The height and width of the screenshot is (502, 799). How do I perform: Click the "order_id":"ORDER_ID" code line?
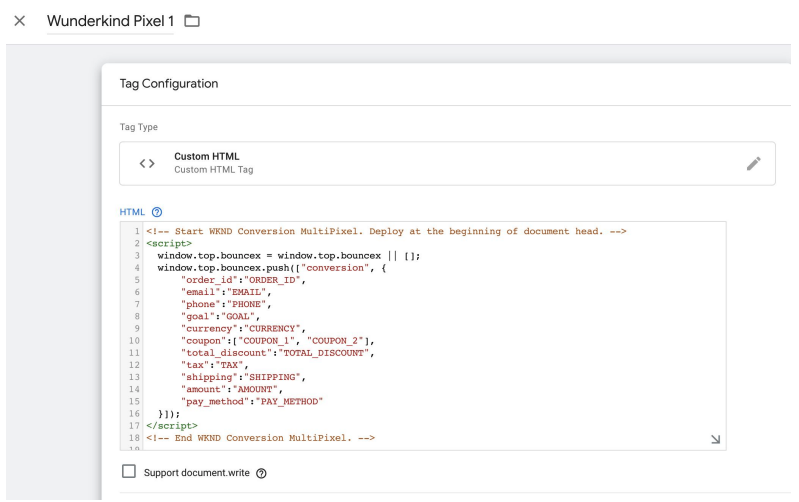(243, 280)
